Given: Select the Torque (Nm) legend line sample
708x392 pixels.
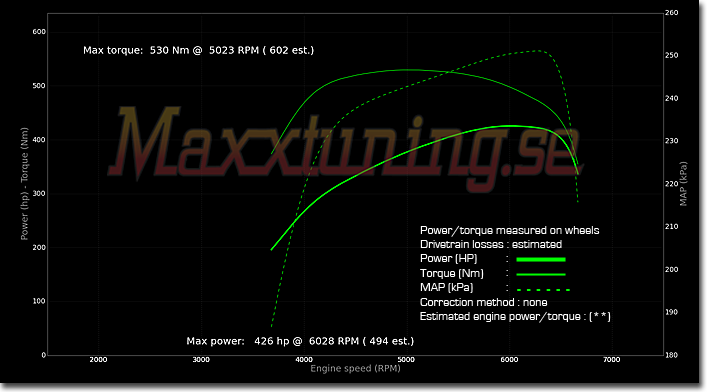Looking at the screenshot, I should [x=541, y=274].
